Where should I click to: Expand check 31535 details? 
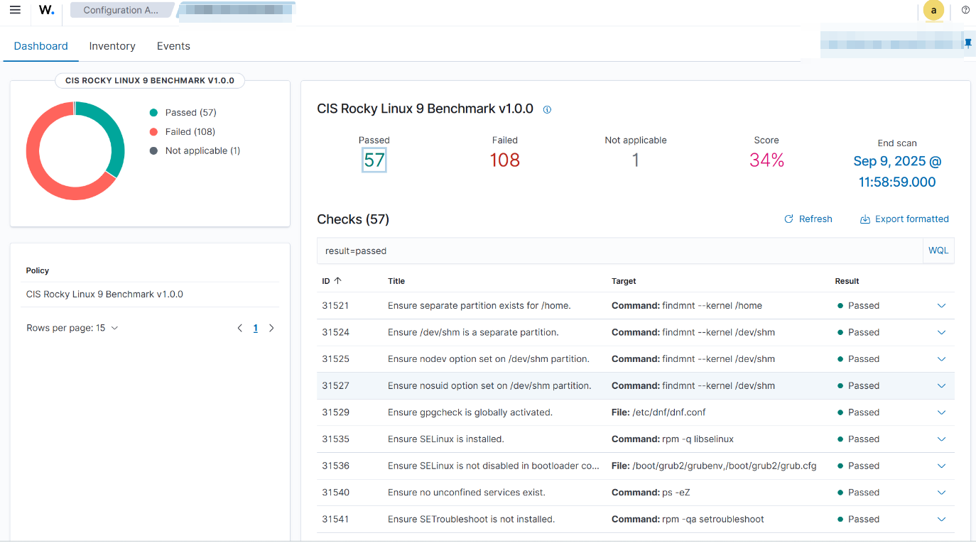[941, 439]
